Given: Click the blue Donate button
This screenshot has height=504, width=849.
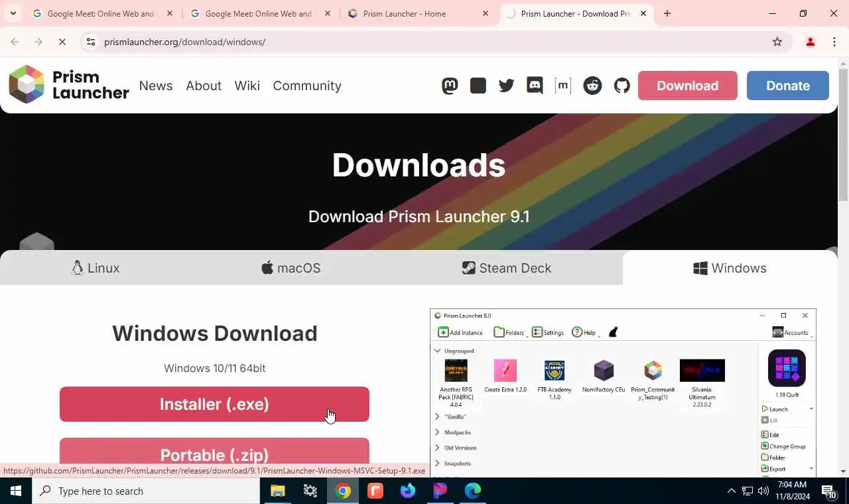Looking at the screenshot, I should 788,86.
